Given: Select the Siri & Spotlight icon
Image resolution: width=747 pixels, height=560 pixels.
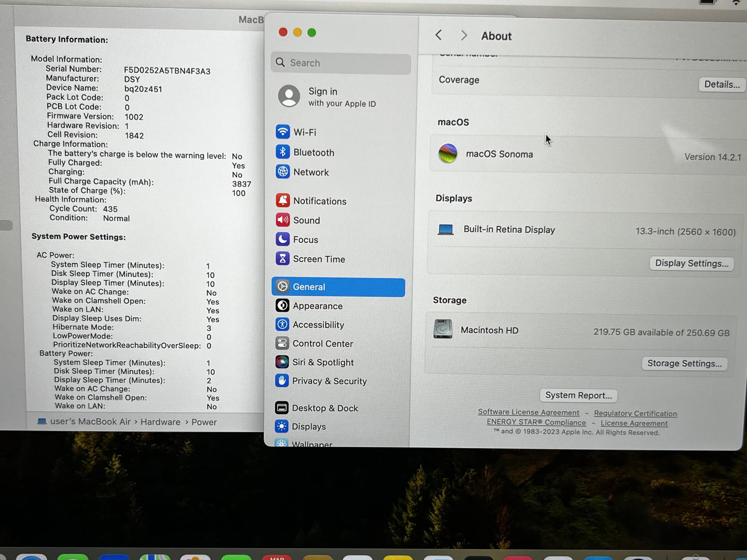Looking at the screenshot, I should (x=282, y=362).
